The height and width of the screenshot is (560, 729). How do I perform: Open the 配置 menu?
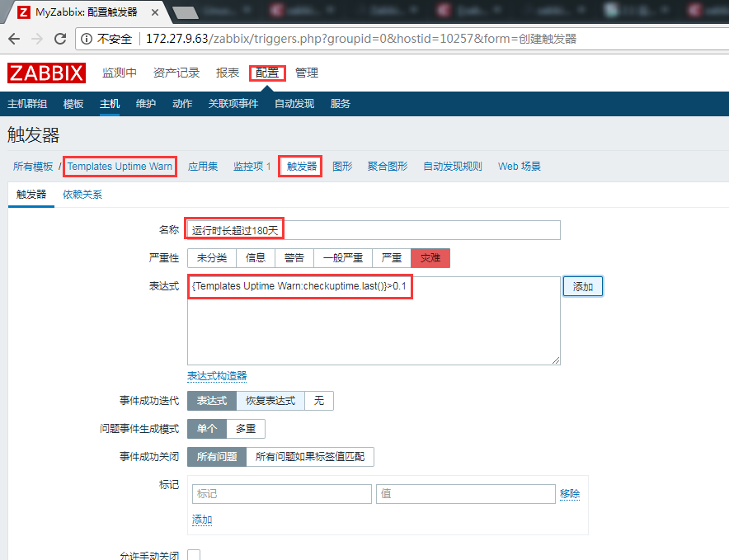point(267,73)
